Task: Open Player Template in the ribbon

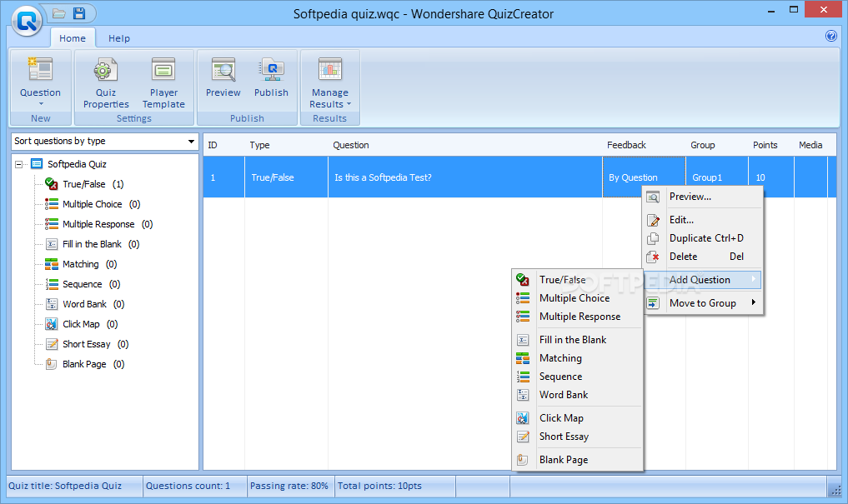Action: (163, 81)
